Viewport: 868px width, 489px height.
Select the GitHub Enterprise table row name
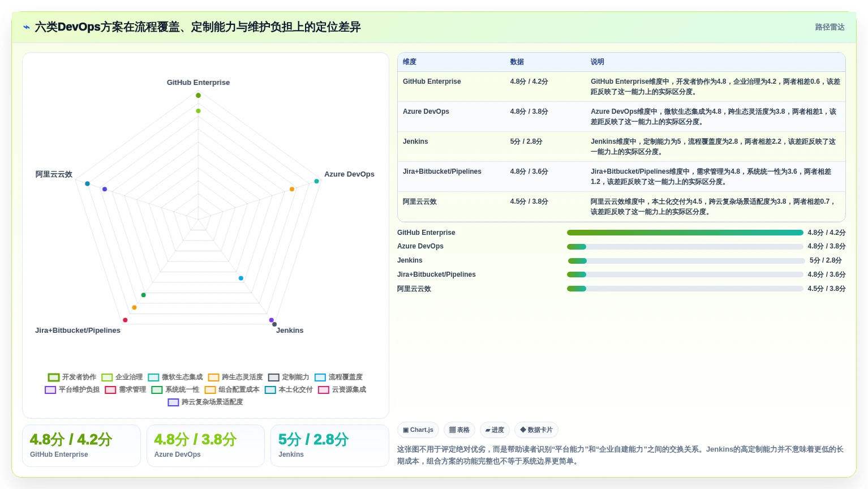[432, 81]
